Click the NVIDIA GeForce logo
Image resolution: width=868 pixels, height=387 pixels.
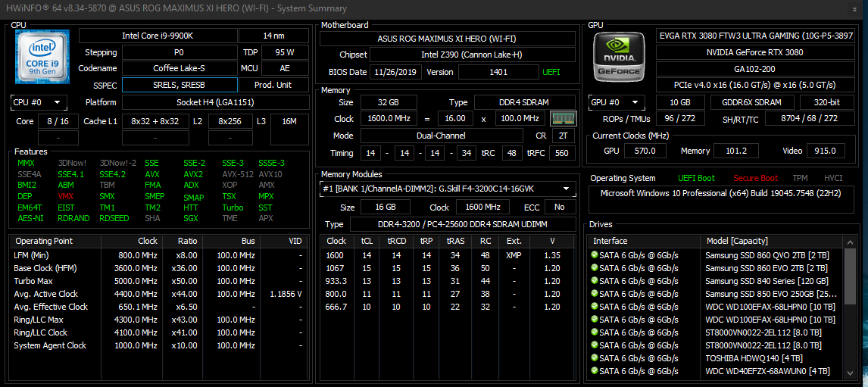pyautogui.click(x=620, y=55)
